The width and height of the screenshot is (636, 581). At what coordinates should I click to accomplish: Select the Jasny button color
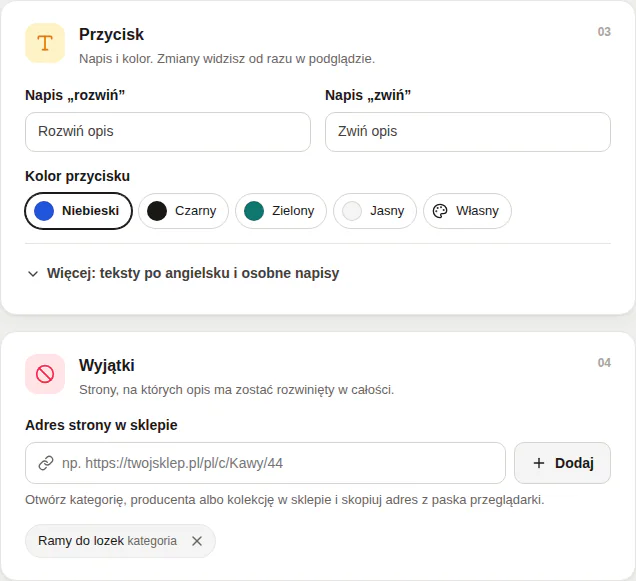point(375,211)
